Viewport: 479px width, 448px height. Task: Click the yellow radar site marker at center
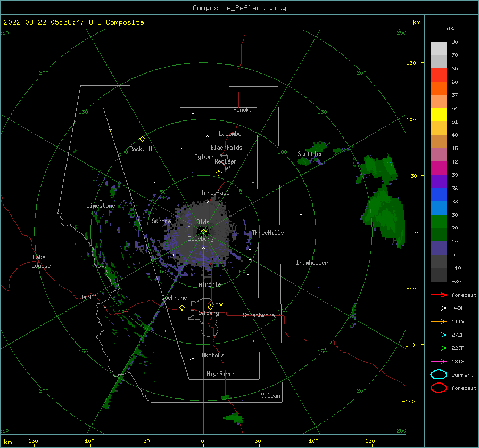[203, 232]
